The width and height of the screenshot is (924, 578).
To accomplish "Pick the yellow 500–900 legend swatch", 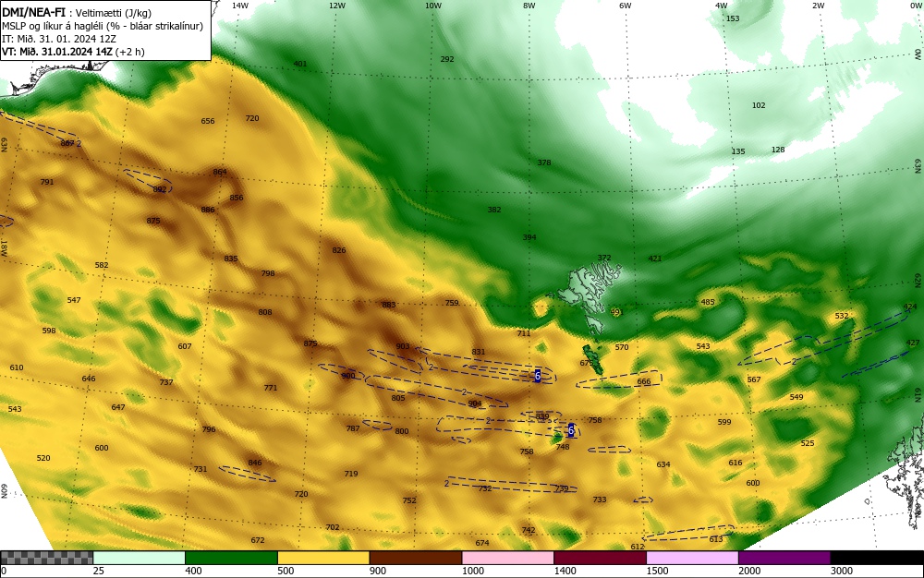I will (322, 558).
